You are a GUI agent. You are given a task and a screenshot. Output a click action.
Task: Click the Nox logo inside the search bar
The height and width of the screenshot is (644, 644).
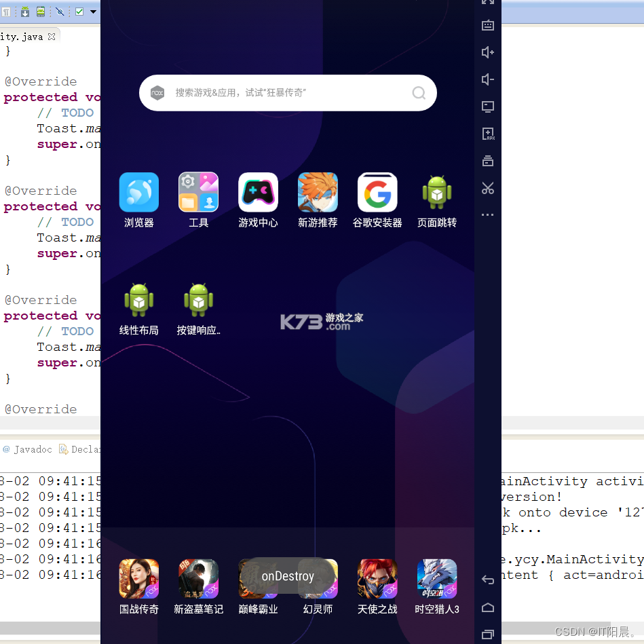click(157, 93)
